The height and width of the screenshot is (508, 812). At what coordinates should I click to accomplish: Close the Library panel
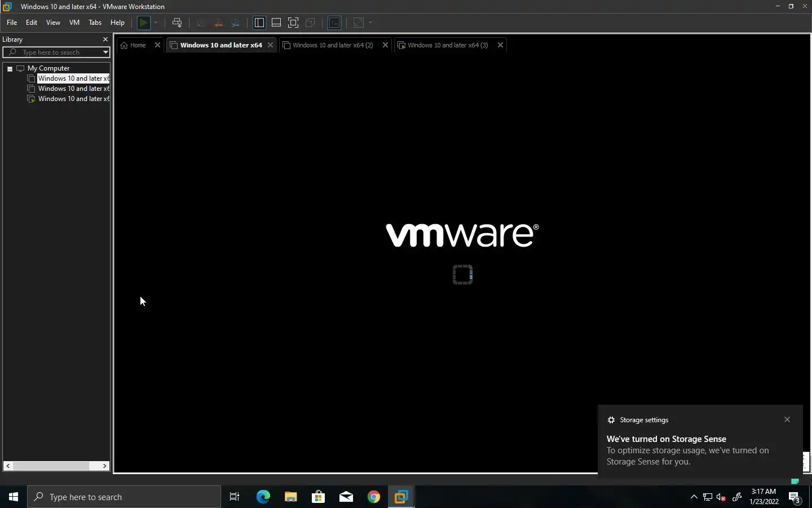105,40
